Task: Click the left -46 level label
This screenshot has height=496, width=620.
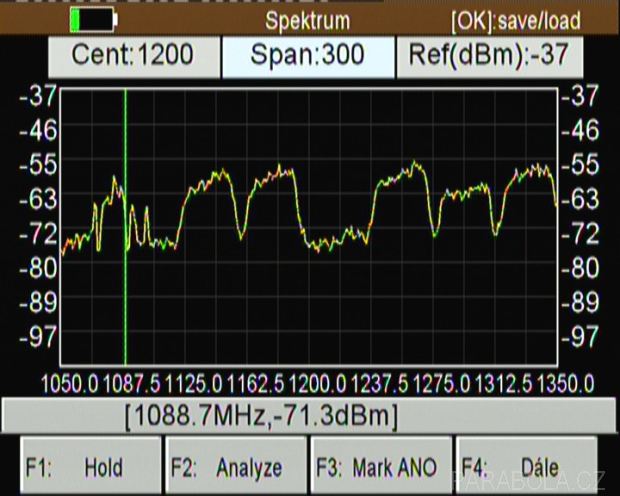Action: coord(38,130)
